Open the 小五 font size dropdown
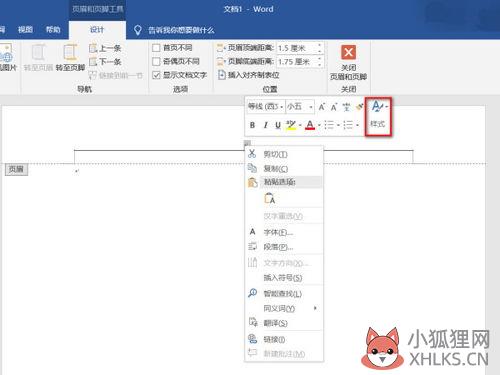Viewport: 500px width, 375px height. click(311, 107)
